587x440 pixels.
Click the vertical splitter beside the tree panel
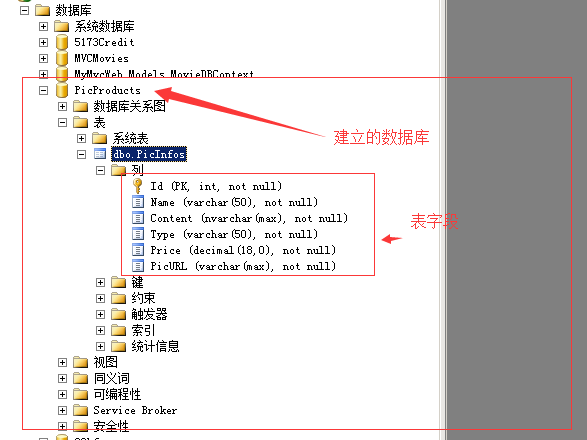443,220
